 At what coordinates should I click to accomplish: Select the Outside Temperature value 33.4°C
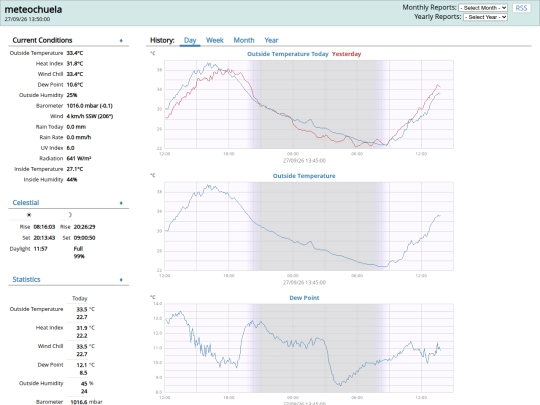[x=75, y=53]
